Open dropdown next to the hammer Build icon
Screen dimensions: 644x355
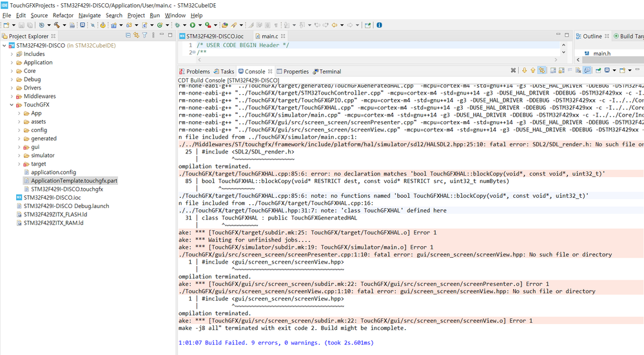64,25
